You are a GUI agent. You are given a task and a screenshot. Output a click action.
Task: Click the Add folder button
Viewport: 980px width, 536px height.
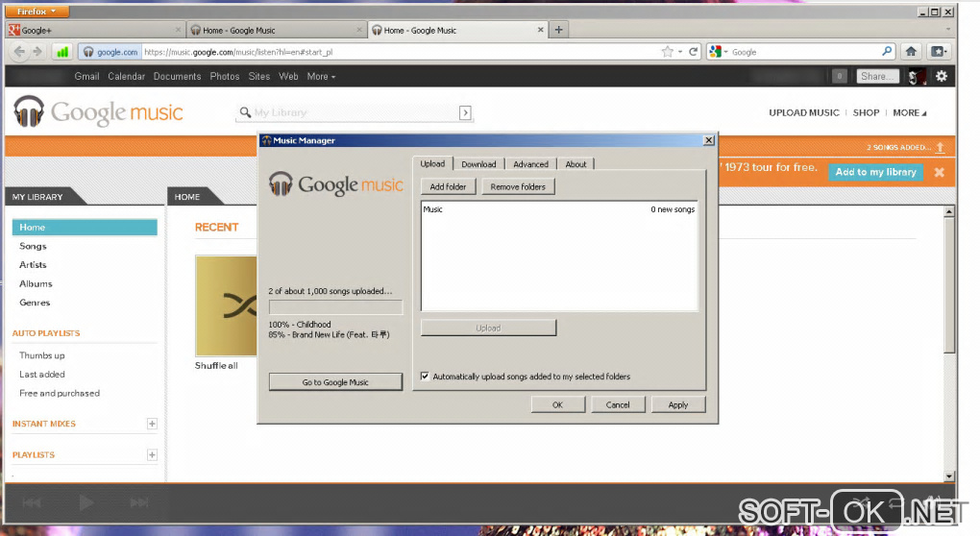(x=448, y=186)
